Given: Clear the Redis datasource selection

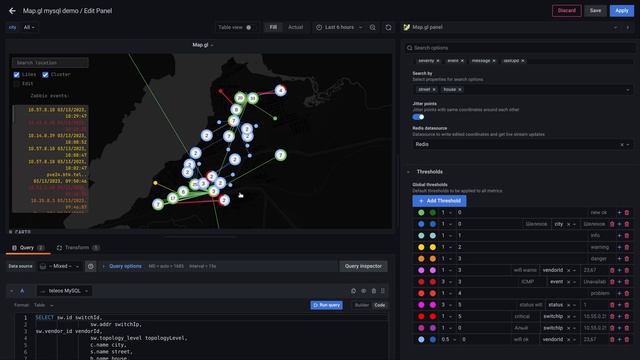Looking at the screenshot, I should click(x=622, y=144).
